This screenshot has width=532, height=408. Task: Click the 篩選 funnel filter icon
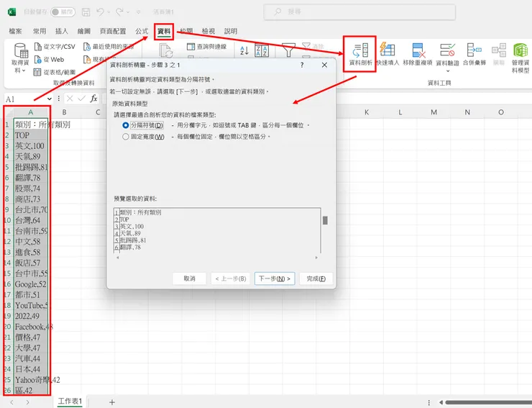pos(288,50)
